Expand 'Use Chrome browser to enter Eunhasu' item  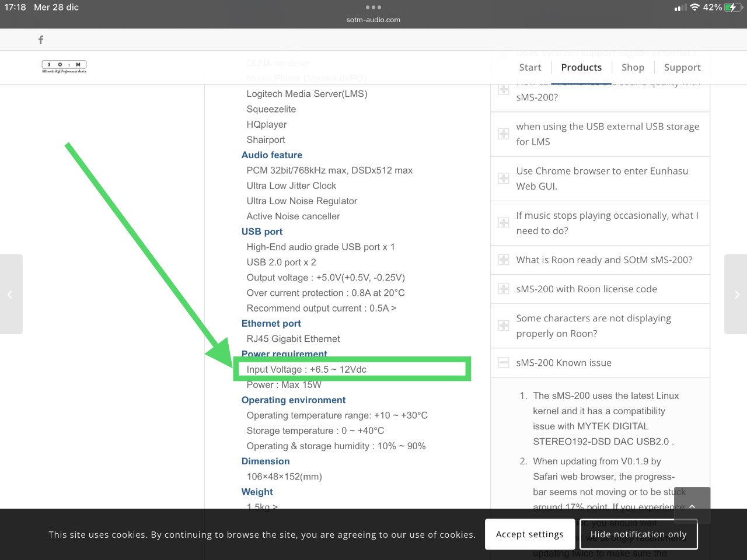601,178
